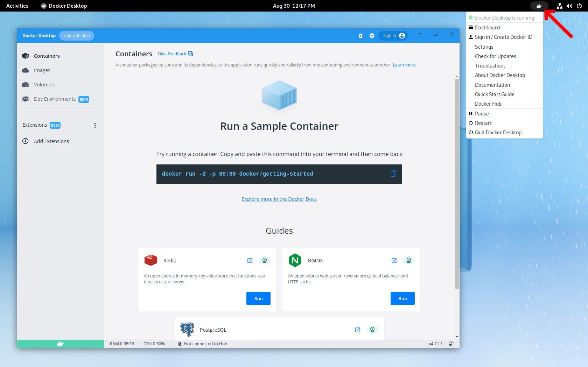Run the NGINX guide
The height and width of the screenshot is (367, 588).
(x=402, y=298)
